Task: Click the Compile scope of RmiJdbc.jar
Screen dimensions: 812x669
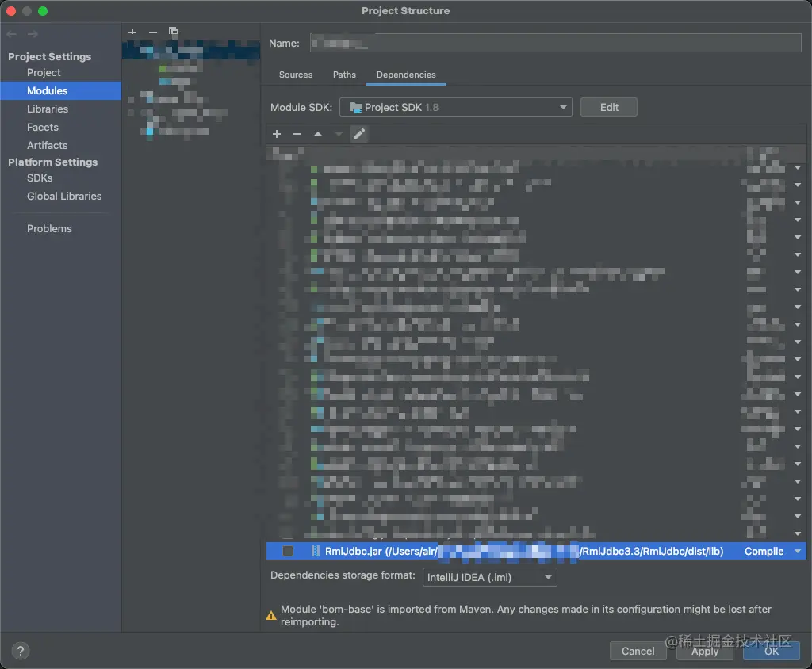Action: point(764,552)
